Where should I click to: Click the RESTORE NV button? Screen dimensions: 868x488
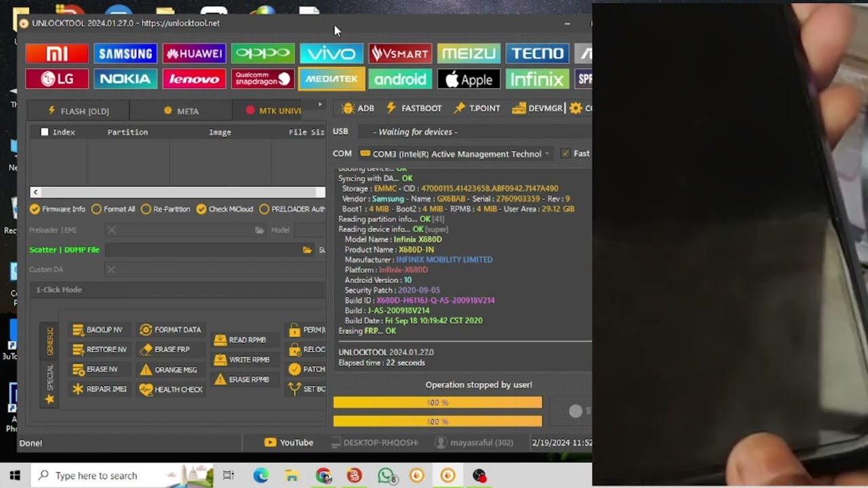[x=99, y=350]
